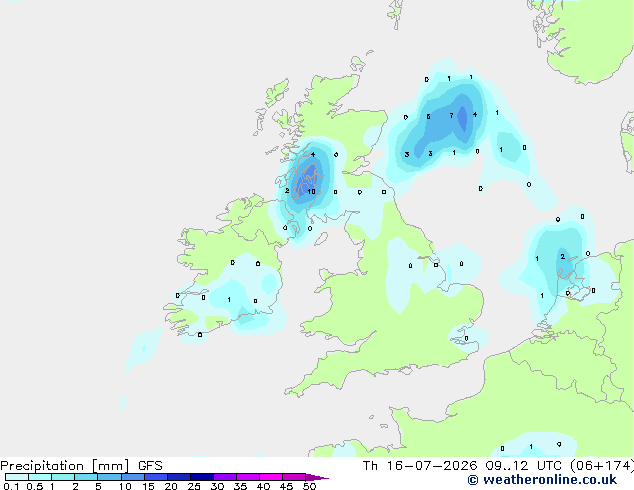Click the 30–35 mm purple legend swatch
Screen dimensions: 634x490
pyautogui.click(x=225, y=477)
